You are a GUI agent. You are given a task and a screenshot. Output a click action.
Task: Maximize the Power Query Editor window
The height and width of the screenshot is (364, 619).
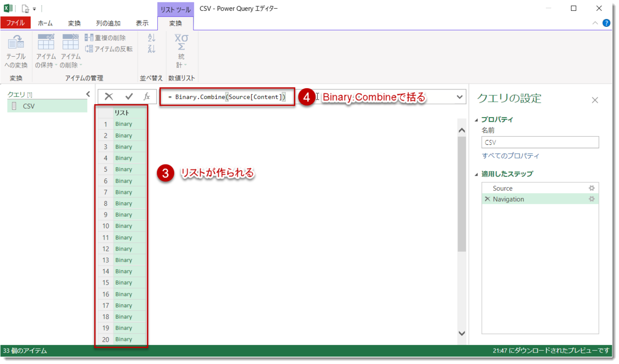tap(574, 8)
